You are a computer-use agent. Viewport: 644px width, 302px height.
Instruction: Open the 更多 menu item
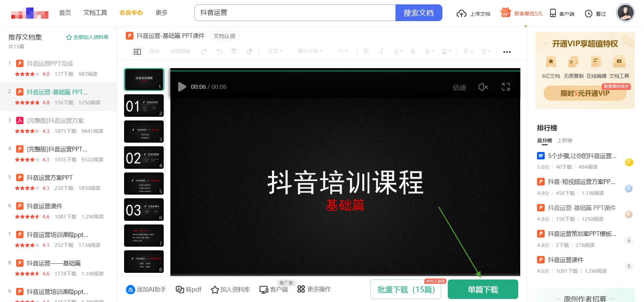point(161,13)
